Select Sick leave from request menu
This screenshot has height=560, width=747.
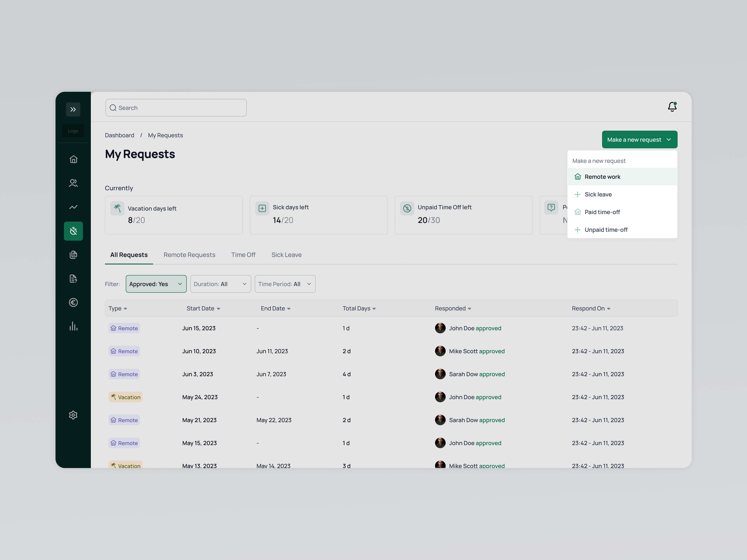tap(598, 194)
